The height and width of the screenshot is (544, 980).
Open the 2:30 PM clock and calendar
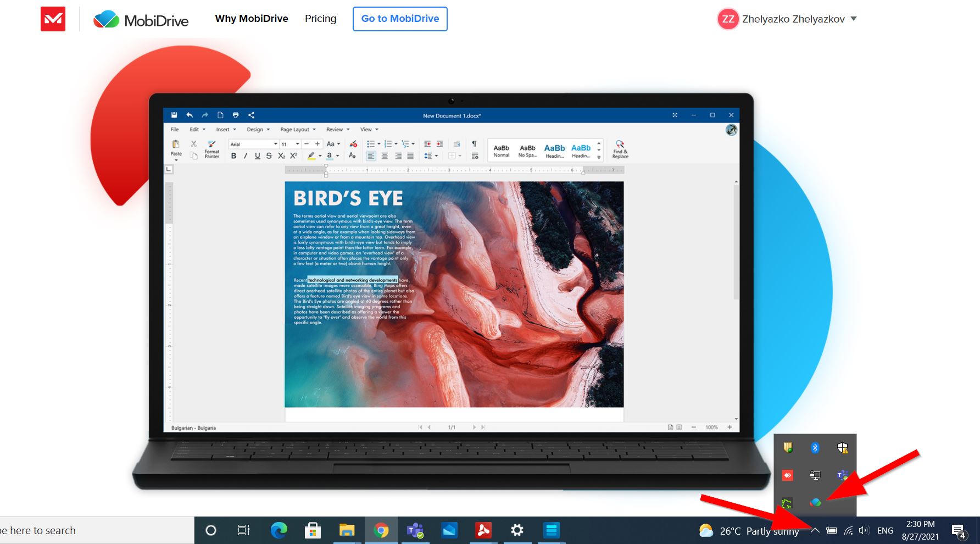click(920, 530)
